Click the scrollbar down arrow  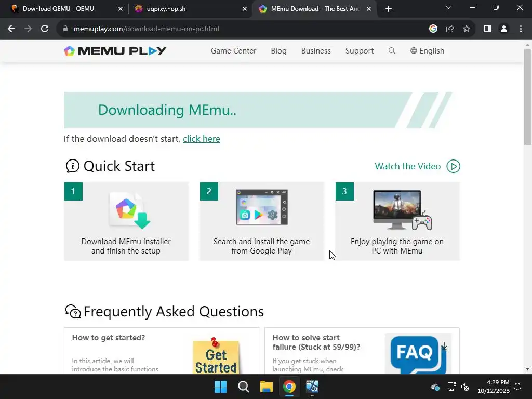528,369
